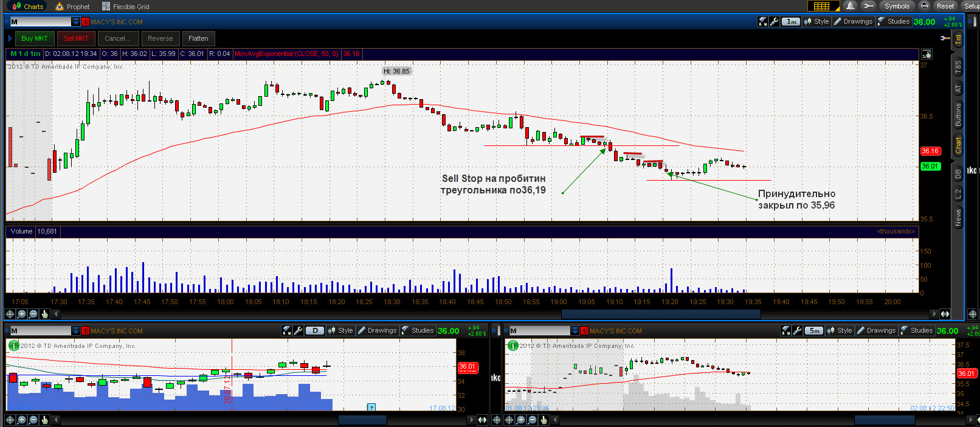Screen dimensions: 980x427
Task: Open chart settings wrench beside 1m
Action: (774, 22)
